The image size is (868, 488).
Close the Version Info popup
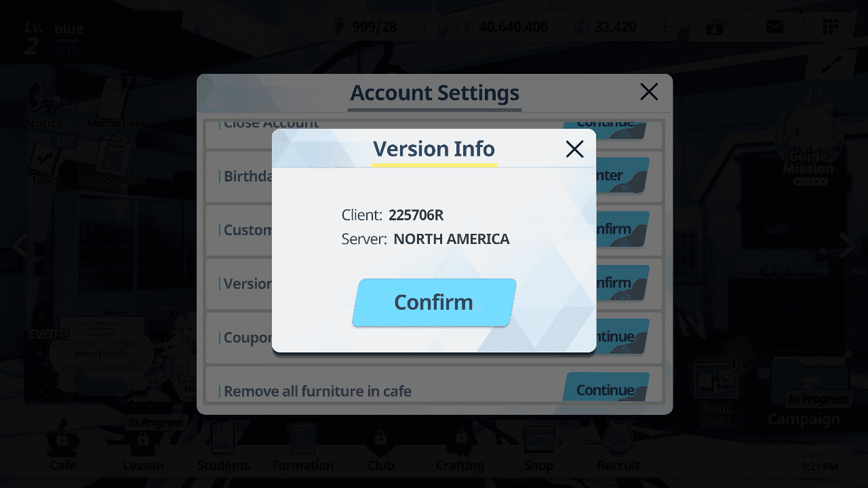tap(574, 149)
